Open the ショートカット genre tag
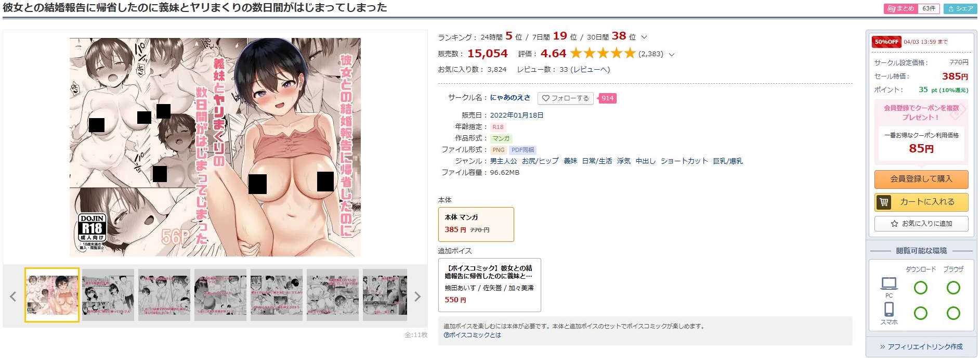Image resolution: width=980 pixels, height=360 pixels. tap(684, 161)
